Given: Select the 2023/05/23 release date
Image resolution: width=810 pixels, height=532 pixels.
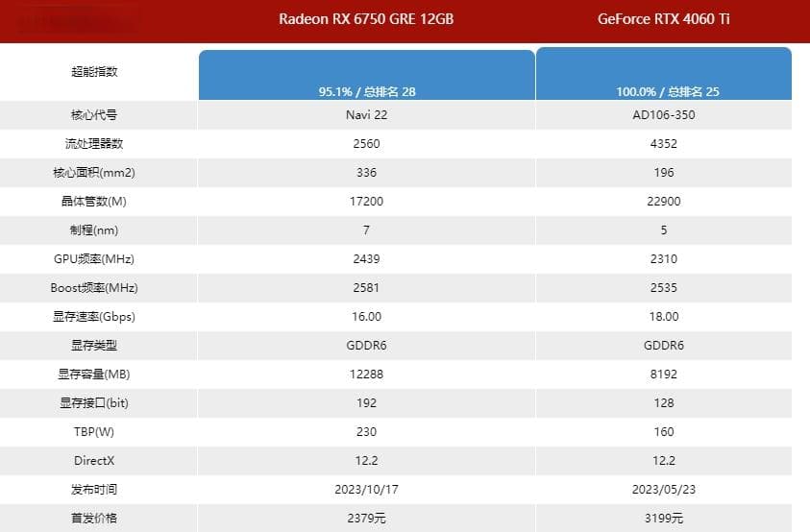Looking at the screenshot, I should pos(664,490).
